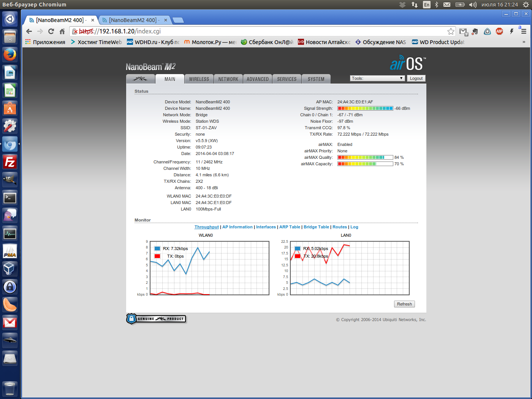Open LibreOffice Writer from the launcher
Viewport: 532px width, 399px height.
pos(10,73)
